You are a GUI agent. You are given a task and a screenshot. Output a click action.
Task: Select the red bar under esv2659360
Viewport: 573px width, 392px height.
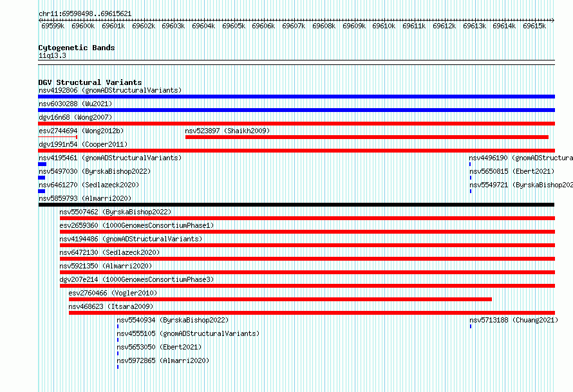click(x=307, y=232)
